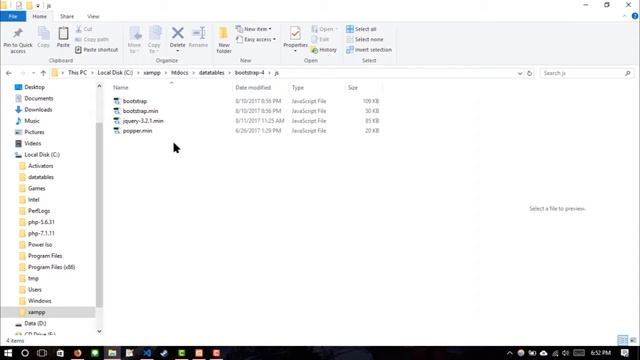Viewport: 640px width, 360px height.
Task: Click Copy path in ribbon
Action: (x=92, y=39)
